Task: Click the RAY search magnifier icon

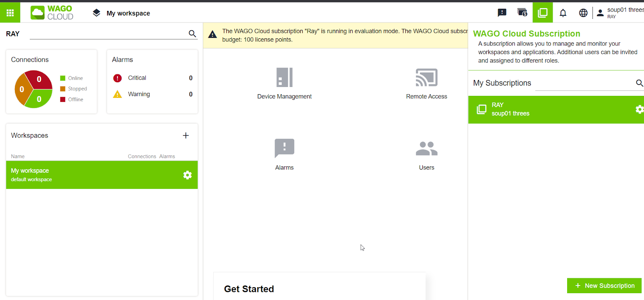Action: [192, 34]
